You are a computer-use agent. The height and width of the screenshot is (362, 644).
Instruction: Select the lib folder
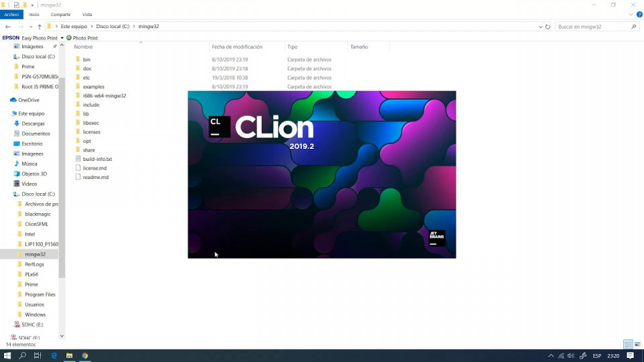point(85,114)
